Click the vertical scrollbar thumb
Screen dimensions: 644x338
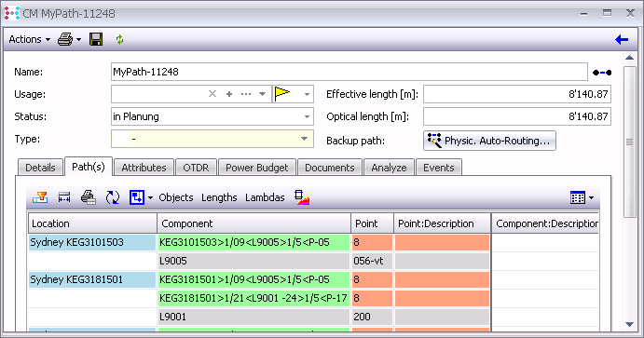(x=630, y=142)
